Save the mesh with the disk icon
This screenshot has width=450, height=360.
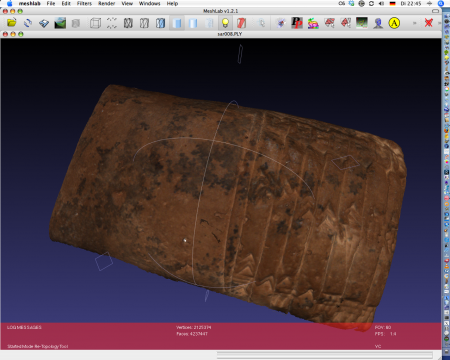click(44, 23)
